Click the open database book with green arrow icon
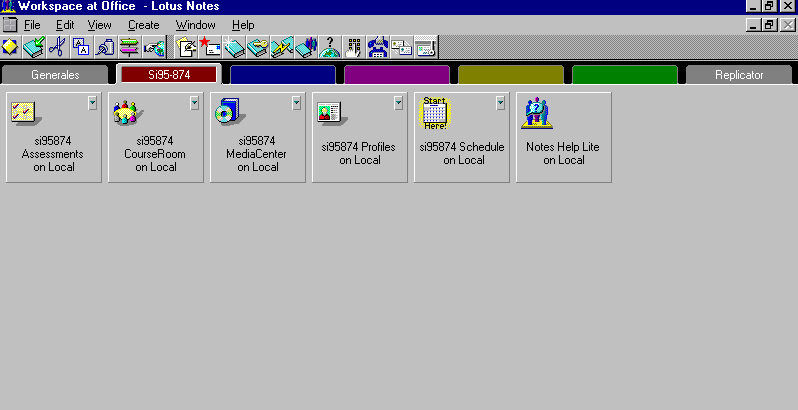 pyautogui.click(x=34, y=47)
